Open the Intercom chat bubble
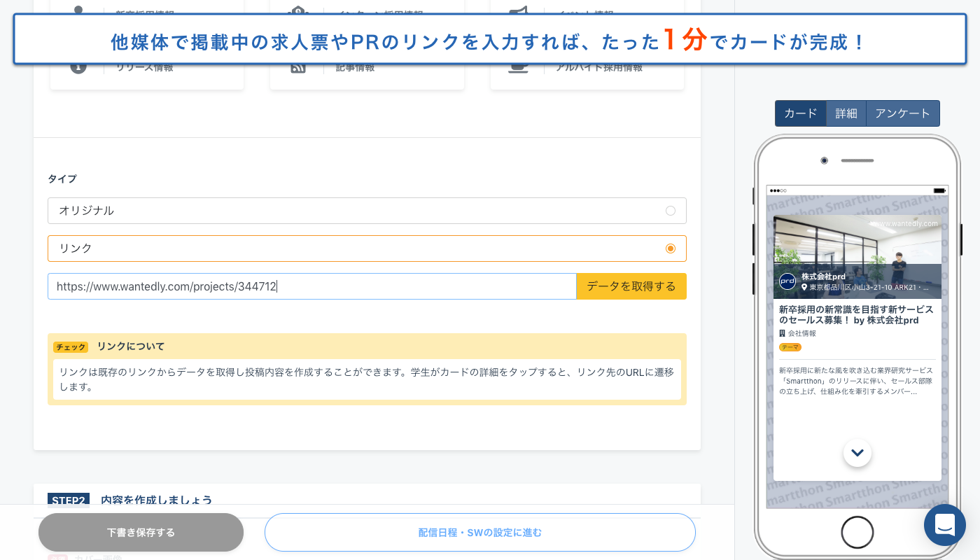The width and height of the screenshot is (980, 560). coord(945,525)
